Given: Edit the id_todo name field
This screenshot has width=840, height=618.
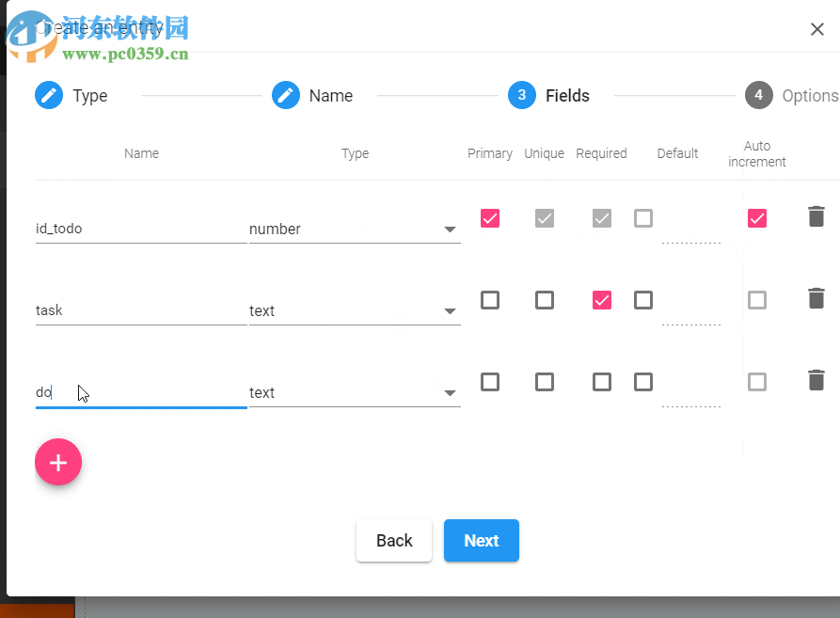Looking at the screenshot, I should (141, 230).
